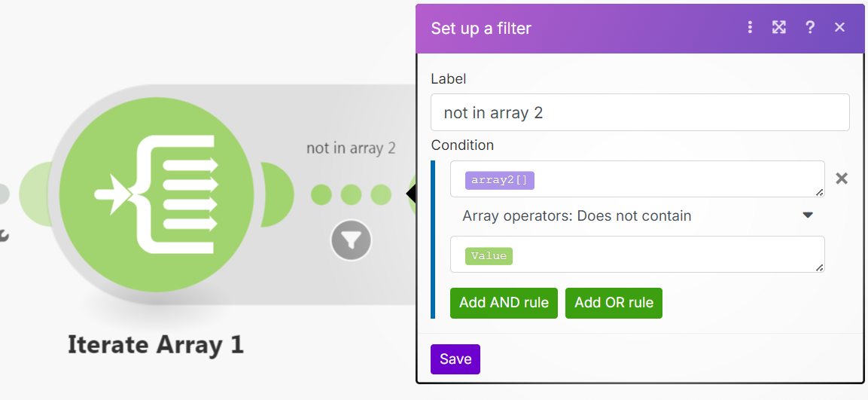Image resolution: width=868 pixels, height=400 pixels.
Task: Click the Label input field
Action: [640, 113]
